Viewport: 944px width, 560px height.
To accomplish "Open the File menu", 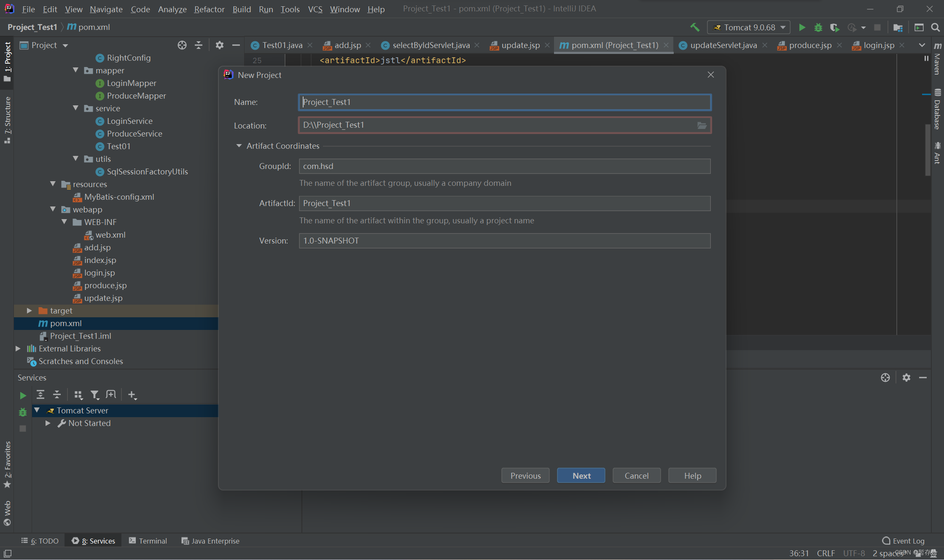I will pos(28,9).
